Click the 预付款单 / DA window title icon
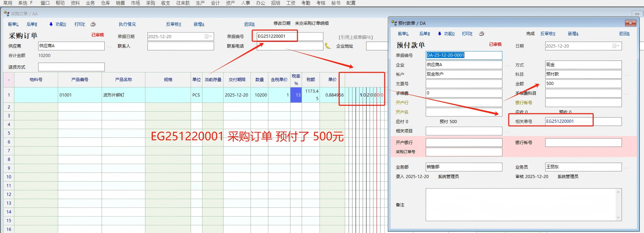The image size is (644, 233). (394, 23)
